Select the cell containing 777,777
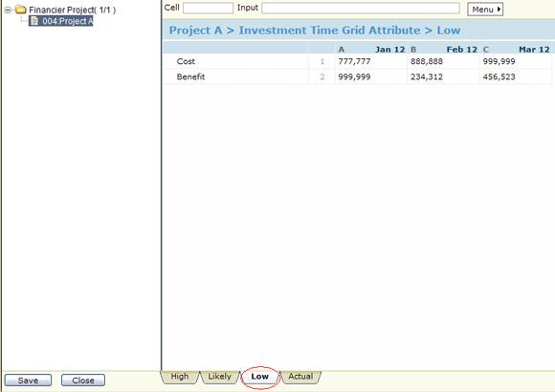 [x=371, y=61]
